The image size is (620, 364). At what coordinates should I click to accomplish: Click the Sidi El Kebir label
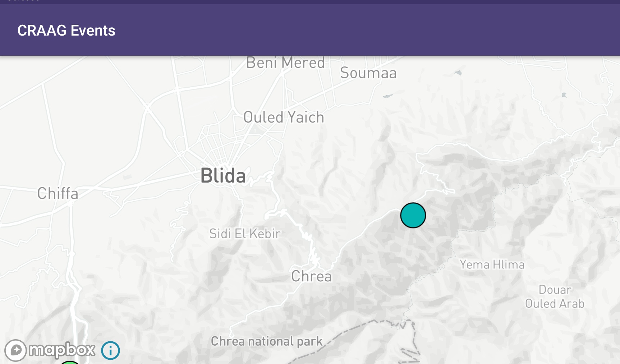click(245, 234)
